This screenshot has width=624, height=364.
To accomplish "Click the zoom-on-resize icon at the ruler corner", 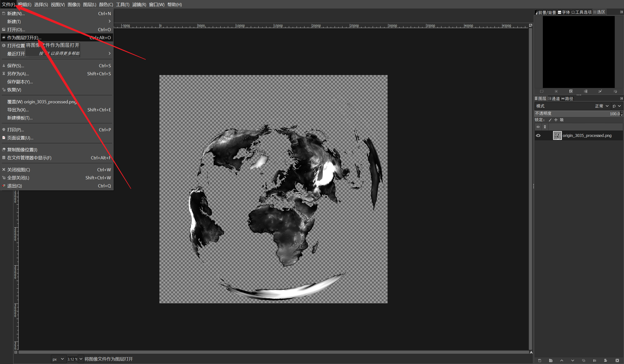I will [x=531, y=26].
